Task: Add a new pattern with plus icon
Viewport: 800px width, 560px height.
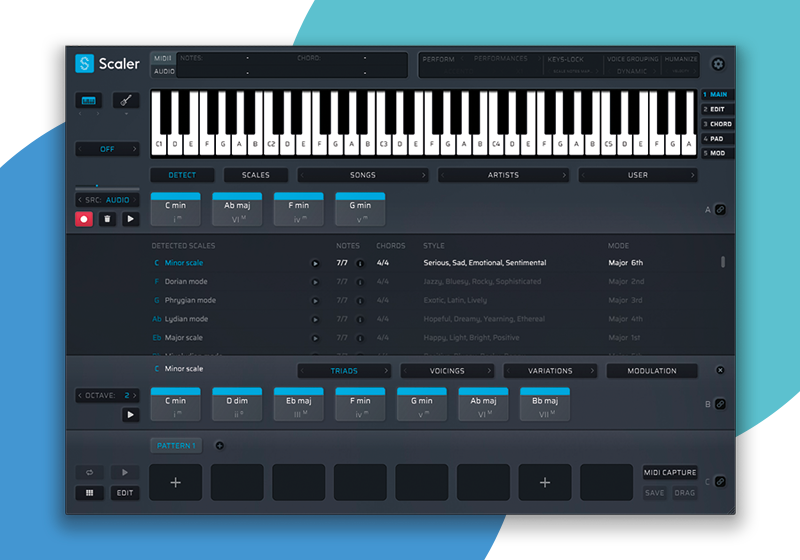Action: coord(219,446)
